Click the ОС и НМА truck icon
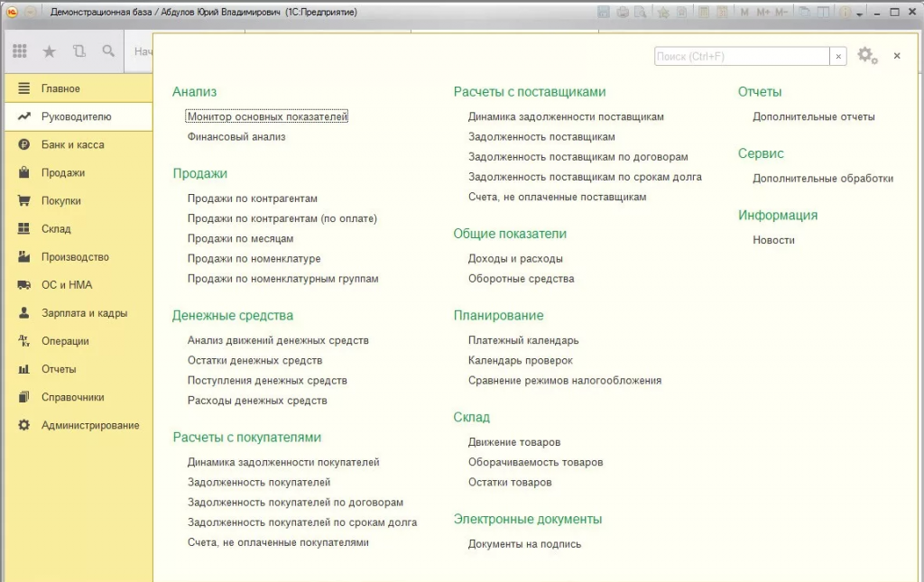The image size is (924, 582). [x=23, y=285]
